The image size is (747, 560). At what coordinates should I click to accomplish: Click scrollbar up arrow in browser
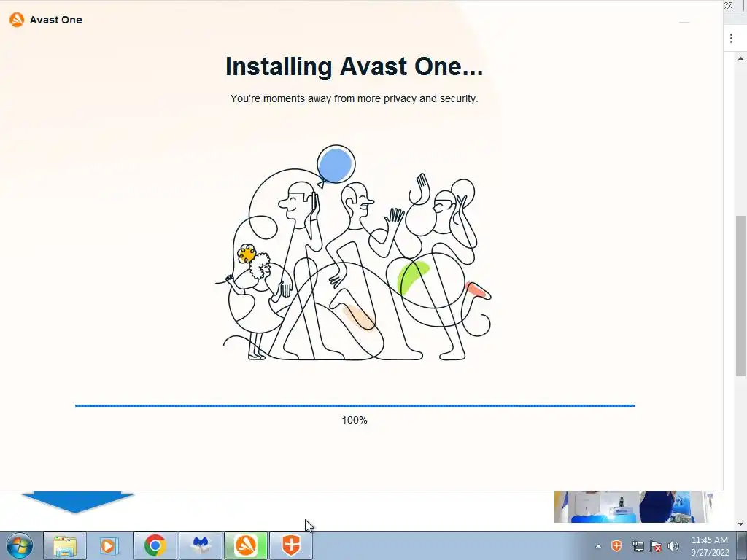pyautogui.click(x=741, y=58)
